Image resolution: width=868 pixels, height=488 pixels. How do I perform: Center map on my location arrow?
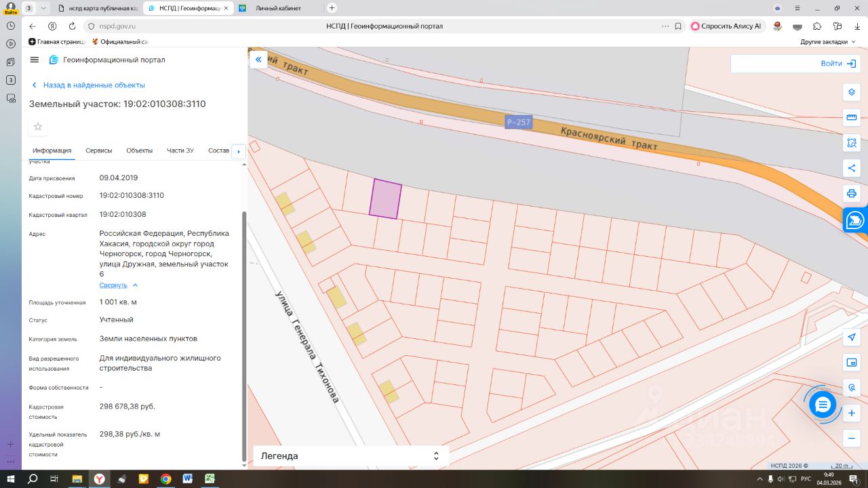(852, 338)
